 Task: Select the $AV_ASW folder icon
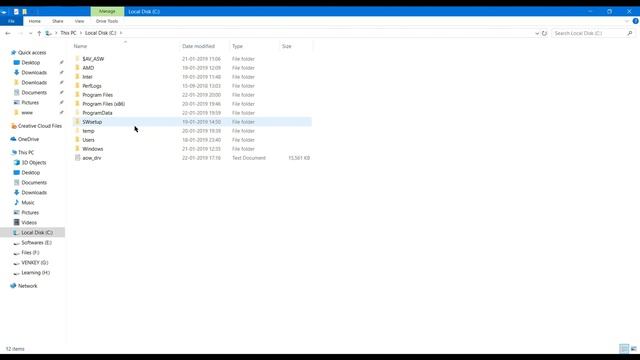(x=77, y=59)
